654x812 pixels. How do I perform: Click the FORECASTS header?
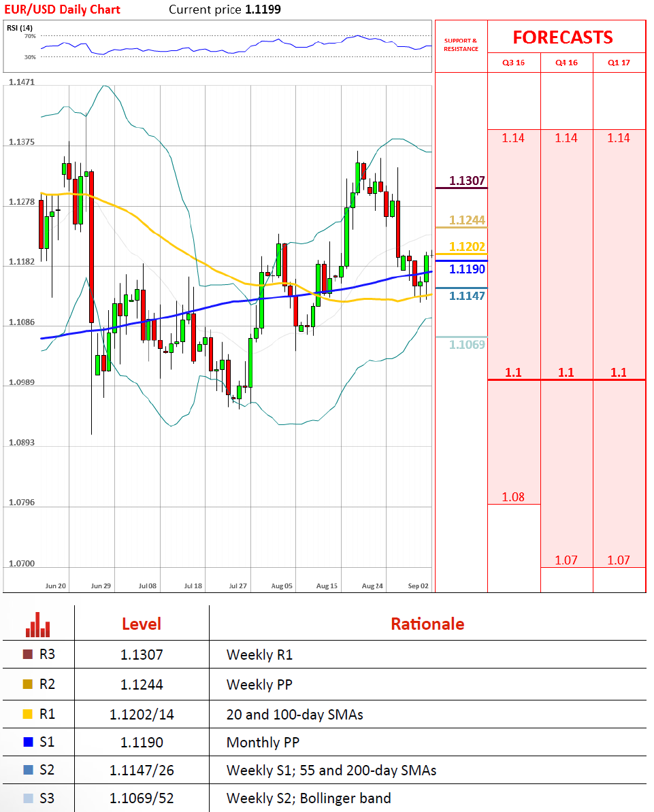[x=563, y=37]
